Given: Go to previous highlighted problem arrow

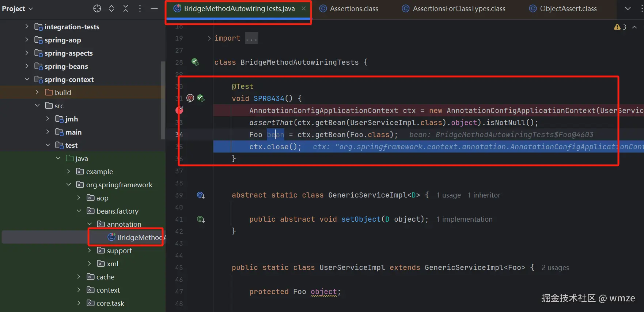Looking at the screenshot, I should click(x=634, y=27).
